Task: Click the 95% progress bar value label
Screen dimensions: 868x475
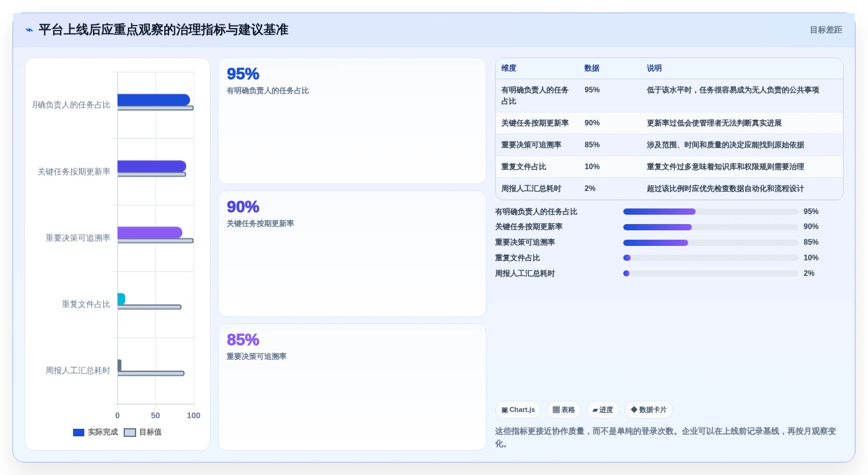Action: [811, 212]
